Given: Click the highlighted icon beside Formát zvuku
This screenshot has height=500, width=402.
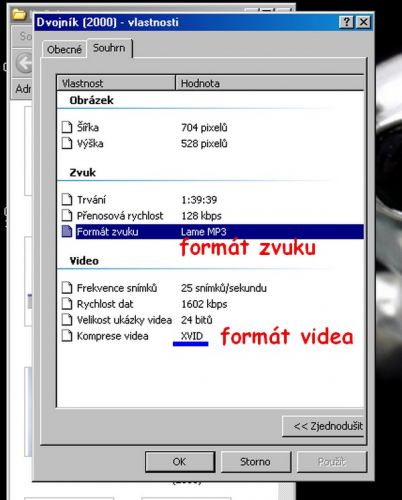Looking at the screenshot, I should tap(67, 231).
